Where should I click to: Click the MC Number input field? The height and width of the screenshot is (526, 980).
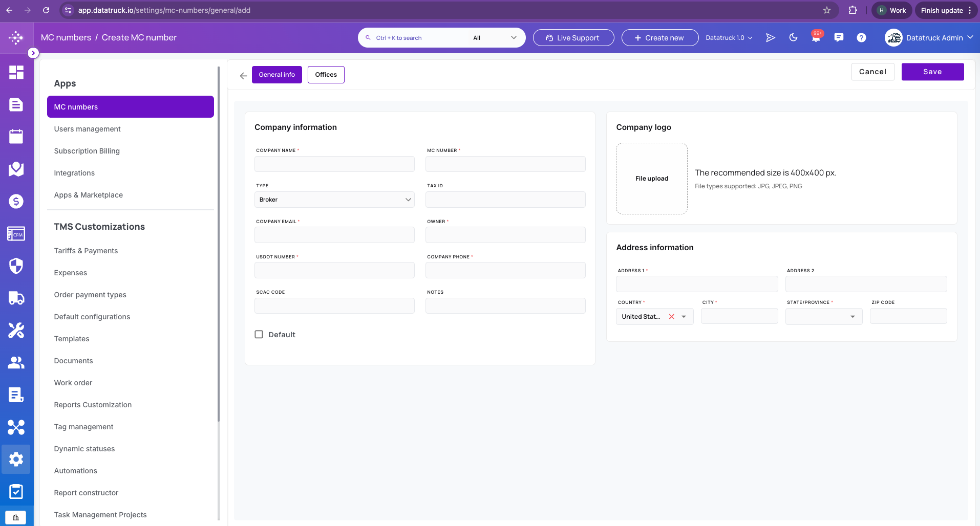pos(505,164)
